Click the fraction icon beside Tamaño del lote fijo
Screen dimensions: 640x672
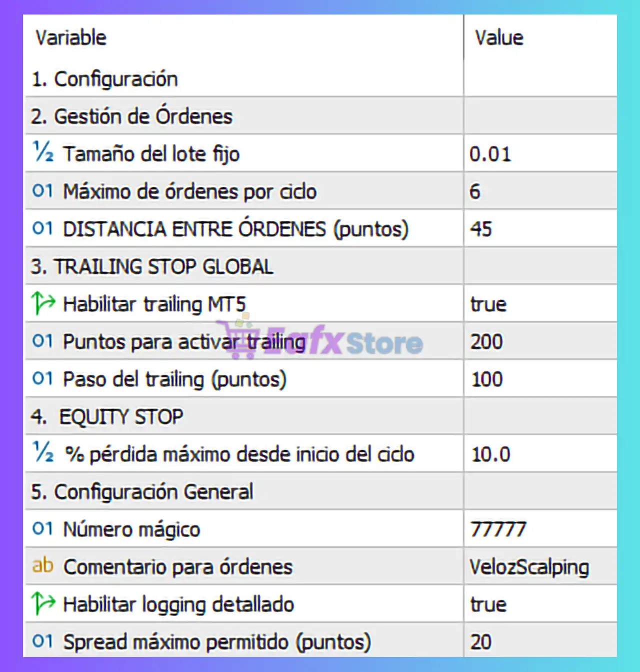[43, 152]
